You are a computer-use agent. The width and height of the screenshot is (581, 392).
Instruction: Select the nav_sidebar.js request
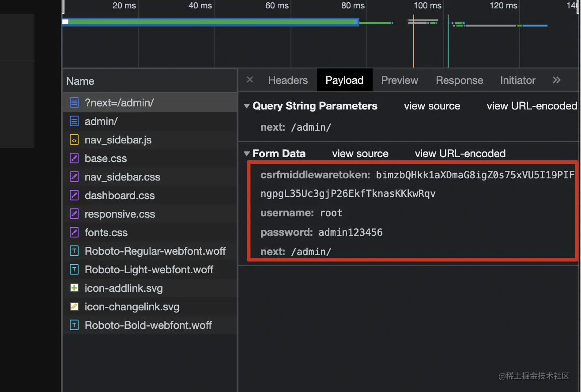pyautogui.click(x=150, y=140)
